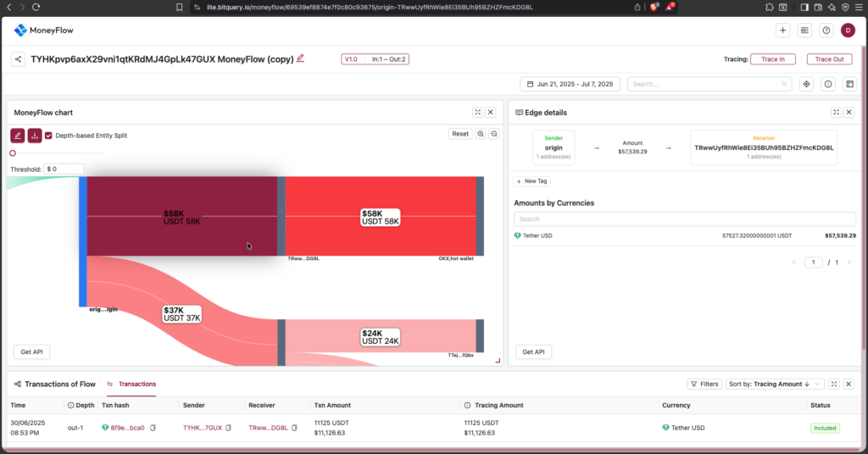Go to previous page in currencies pagination
Screen dimensions: 868x454
[x=793, y=262]
